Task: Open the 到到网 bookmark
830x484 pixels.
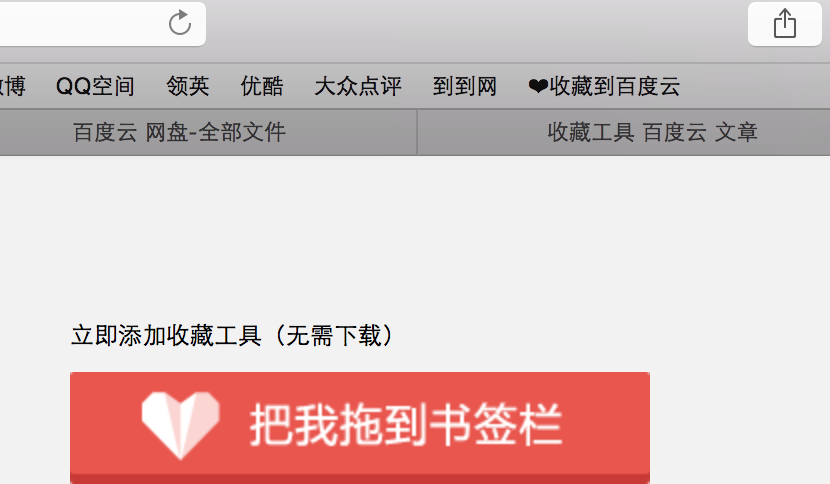Action: point(465,86)
